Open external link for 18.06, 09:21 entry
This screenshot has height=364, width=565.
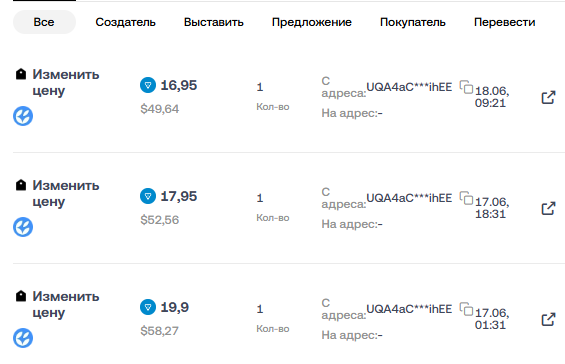pos(548,97)
